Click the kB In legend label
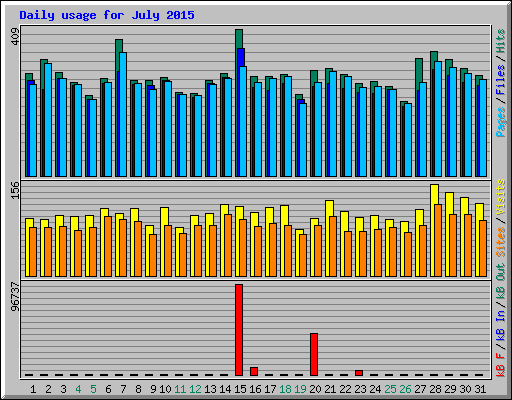Screen dimensions: 512x400 500,325
